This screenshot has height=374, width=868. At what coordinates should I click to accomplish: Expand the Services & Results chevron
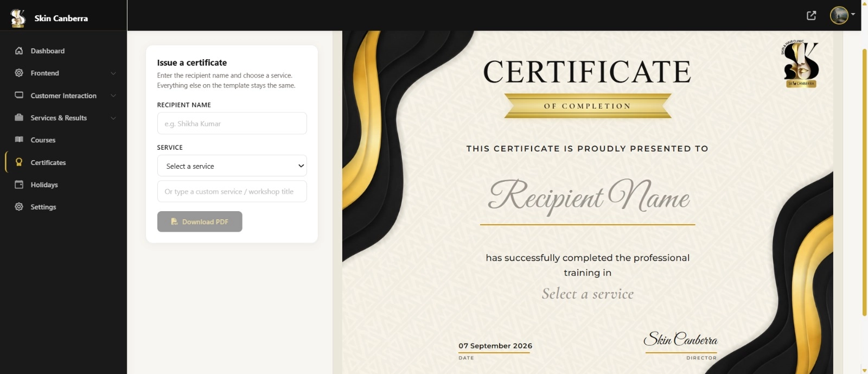point(113,118)
